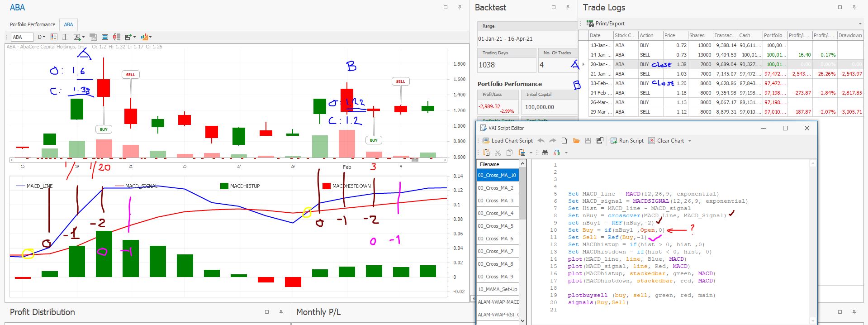Click the price chart horizontal scrollbar handle
Viewport: 868px width, 325px height.
pos(414,160)
